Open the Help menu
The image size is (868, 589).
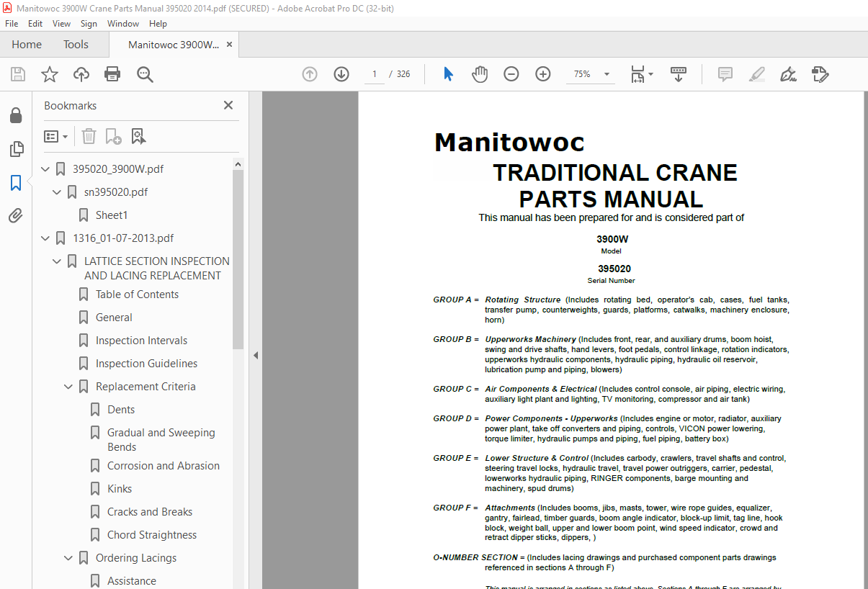tap(158, 24)
